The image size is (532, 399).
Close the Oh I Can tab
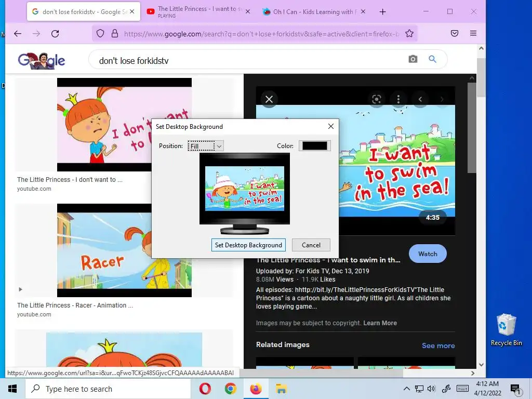pos(363,11)
